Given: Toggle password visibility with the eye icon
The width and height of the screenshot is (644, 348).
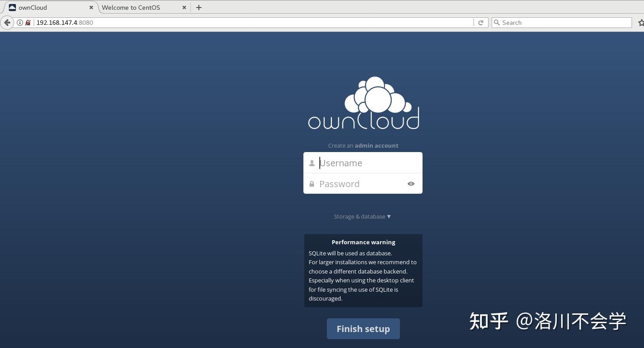Looking at the screenshot, I should click(x=411, y=184).
